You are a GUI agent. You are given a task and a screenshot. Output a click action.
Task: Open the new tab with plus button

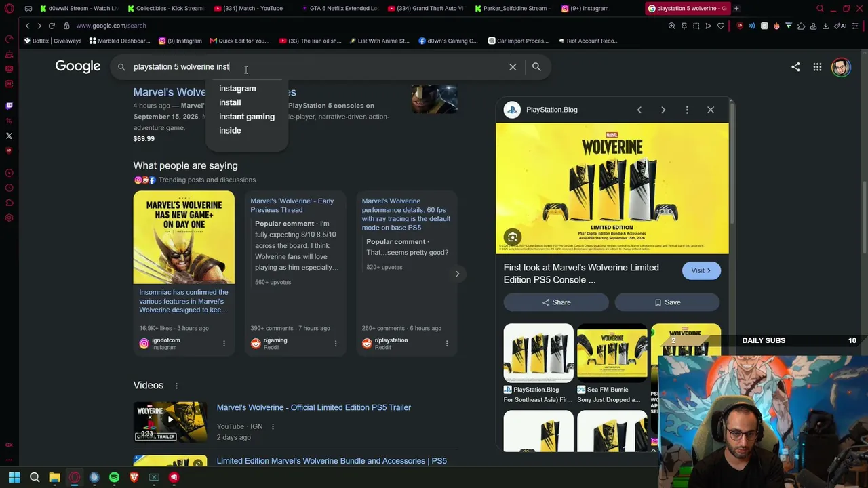point(736,9)
